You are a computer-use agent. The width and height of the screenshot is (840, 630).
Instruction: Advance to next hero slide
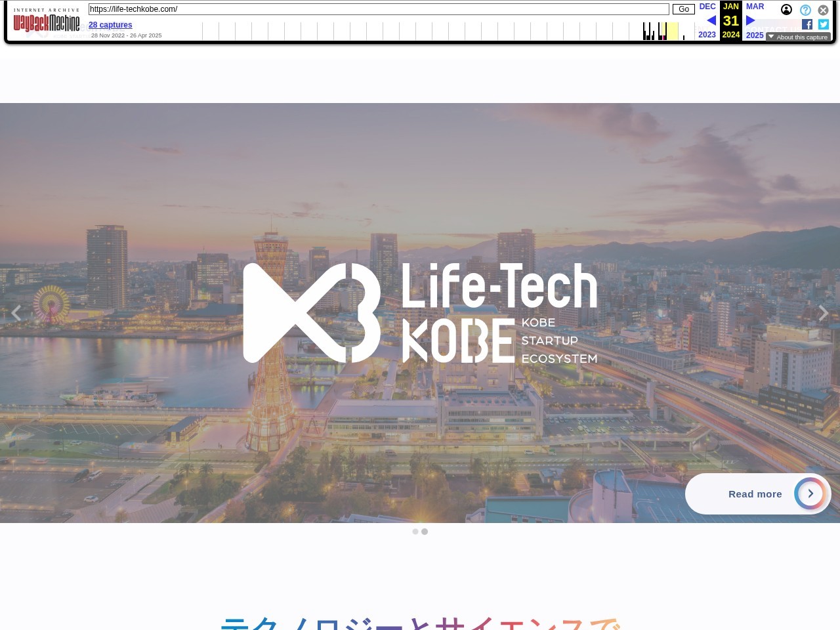823,313
